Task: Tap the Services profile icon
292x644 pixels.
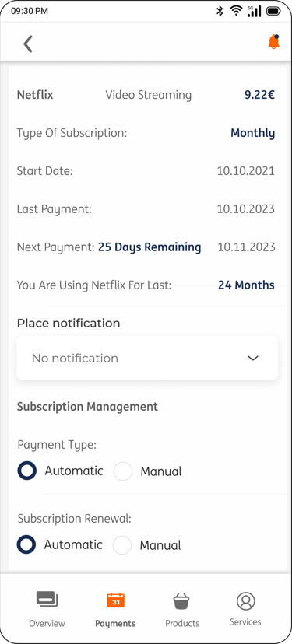Action: click(x=245, y=601)
